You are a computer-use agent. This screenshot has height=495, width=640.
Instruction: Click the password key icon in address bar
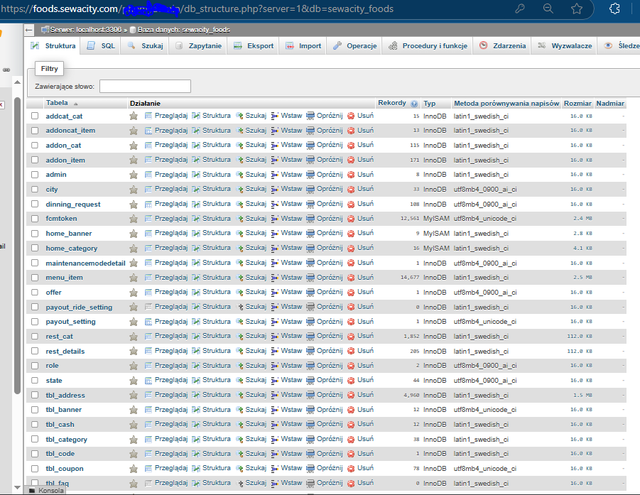coord(520,9)
